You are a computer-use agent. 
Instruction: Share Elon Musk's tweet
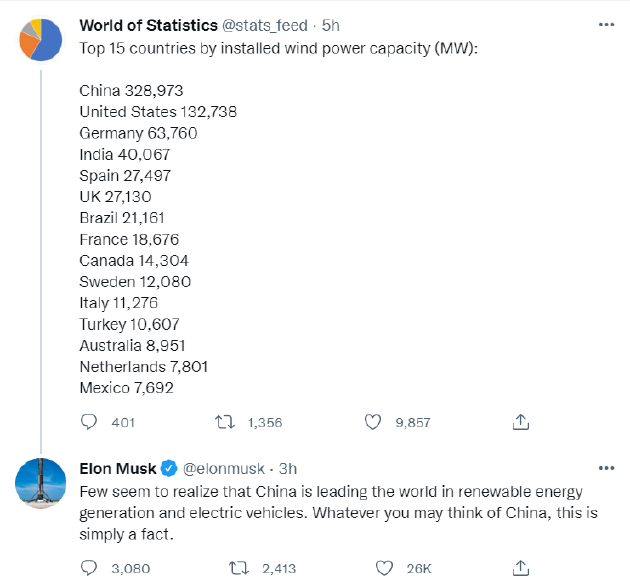[520, 567]
